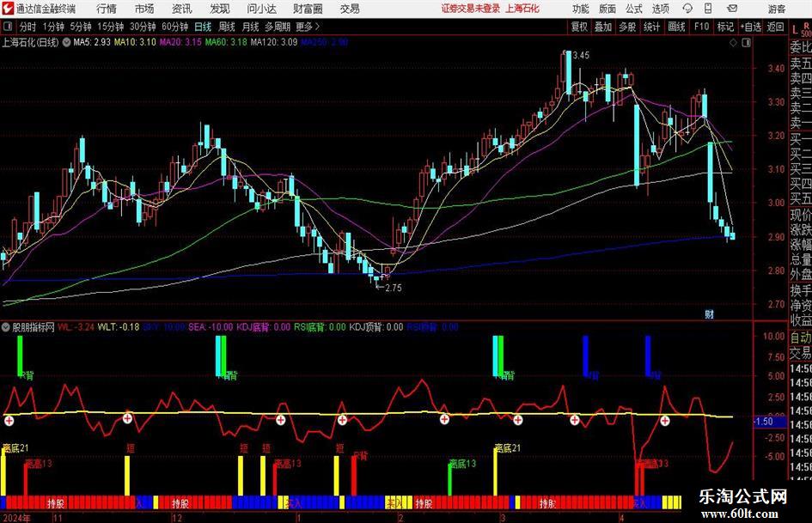This screenshot has height=523, width=812.
Task: Switch to 30分钟 period tab
Action: pos(143,27)
